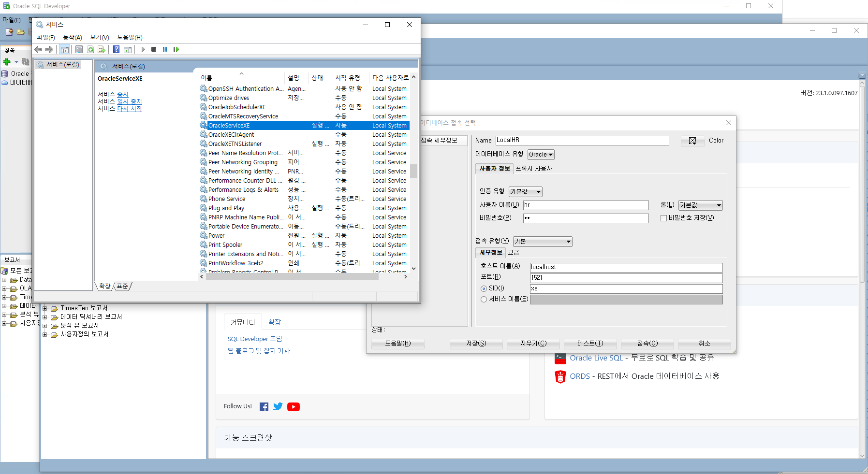
Task: Click the Save button in connection dialog
Action: [476, 344]
